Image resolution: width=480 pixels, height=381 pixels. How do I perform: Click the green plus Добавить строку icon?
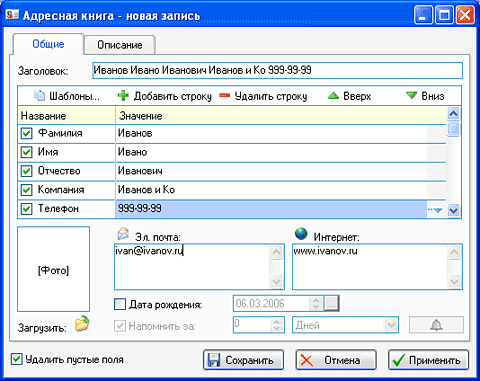[x=123, y=96]
